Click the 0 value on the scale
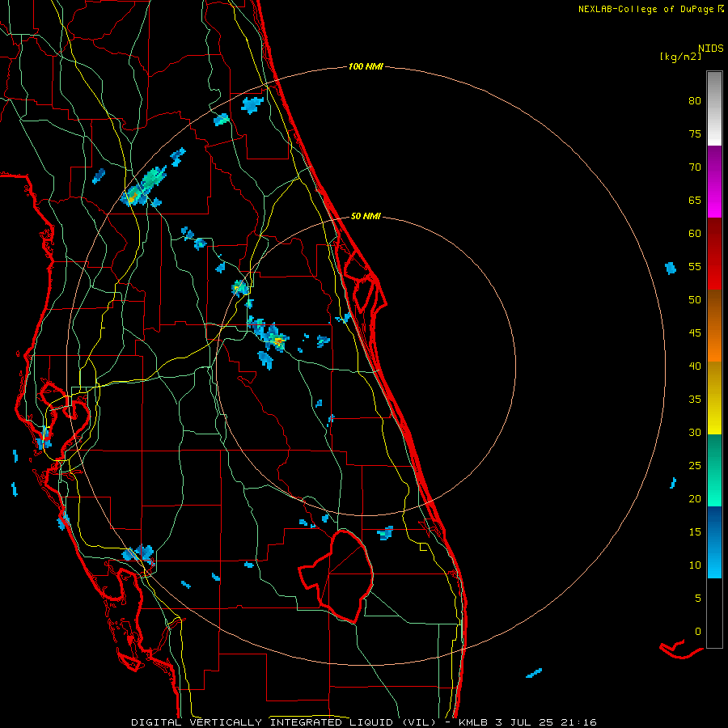The width and height of the screenshot is (728, 728). [x=698, y=632]
